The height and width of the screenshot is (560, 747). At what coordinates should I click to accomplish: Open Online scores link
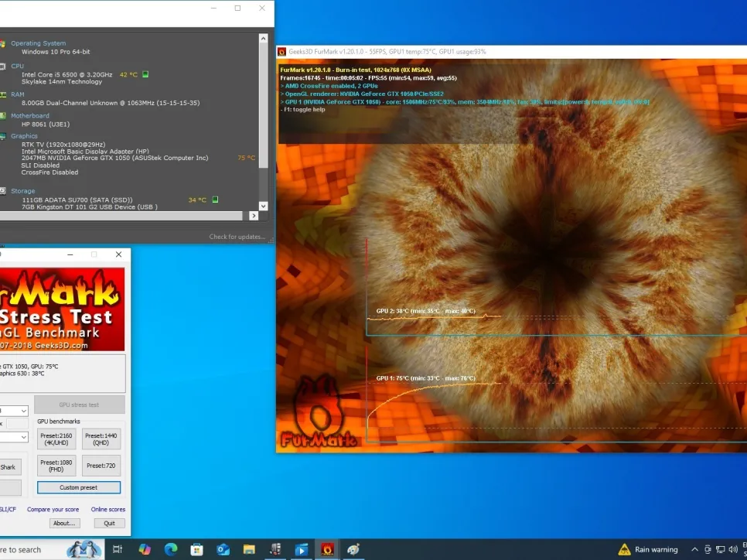click(108, 509)
